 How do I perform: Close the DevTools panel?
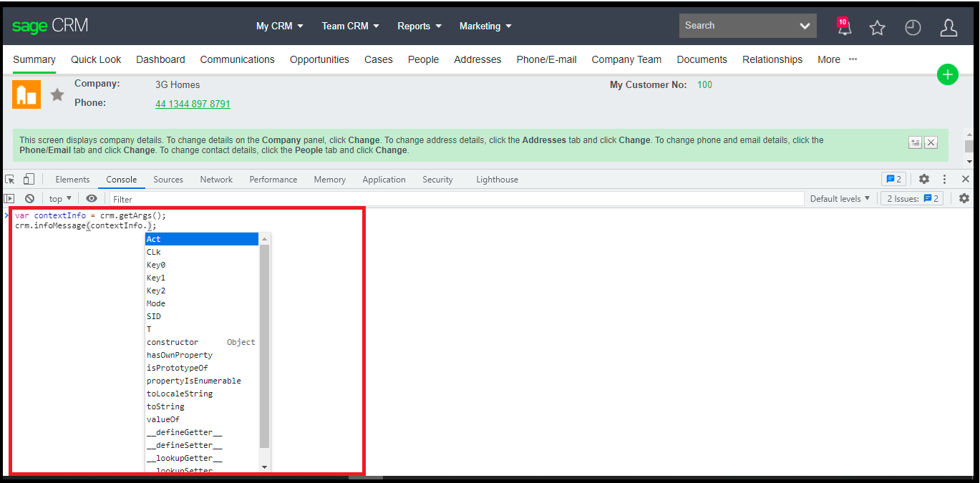tap(966, 179)
